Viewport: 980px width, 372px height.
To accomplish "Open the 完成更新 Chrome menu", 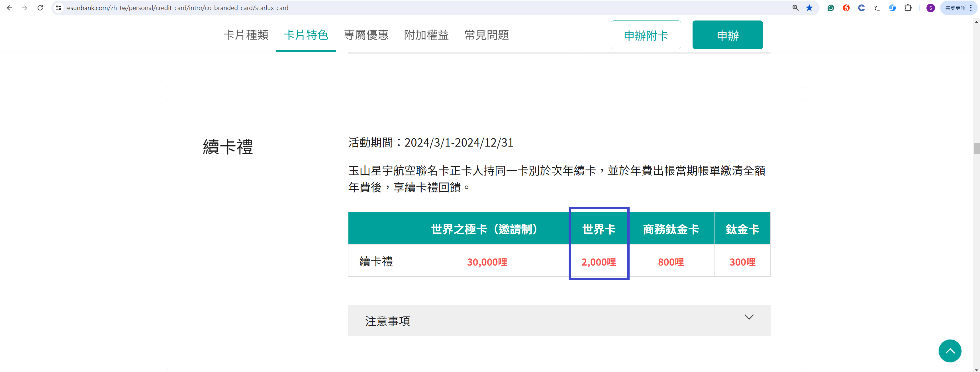I will (958, 8).
